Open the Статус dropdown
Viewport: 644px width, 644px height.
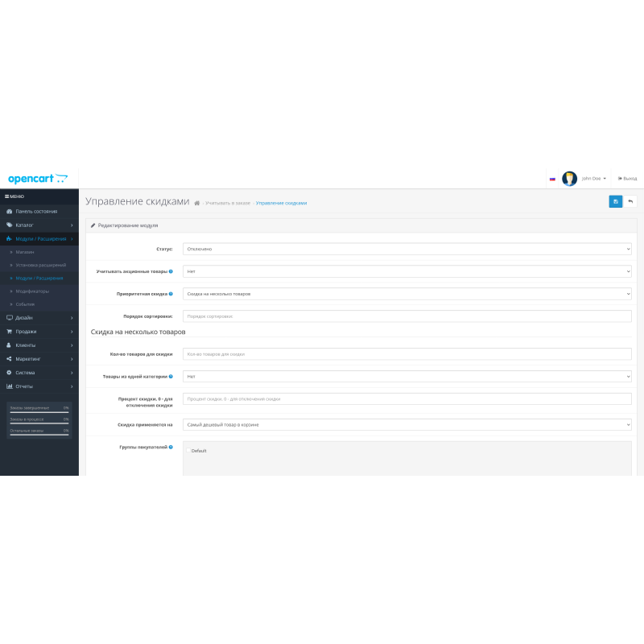(407, 249)
